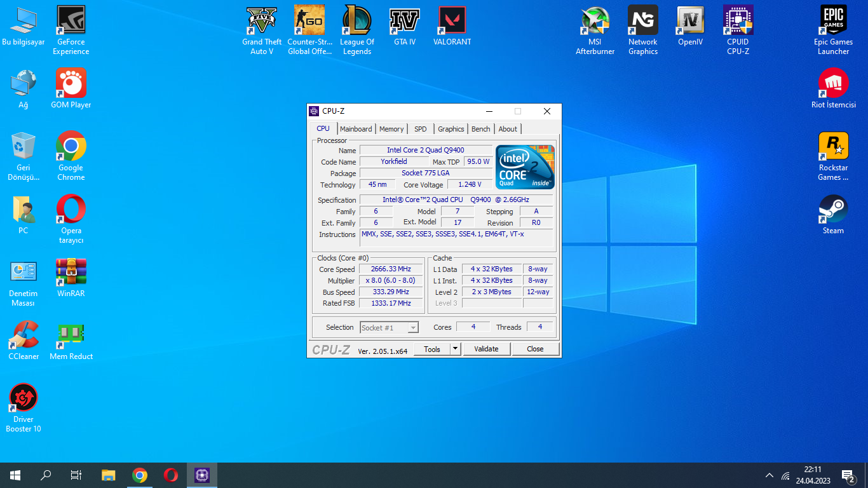Select the Rockstar Games desktop shortcut

[x=834, y=156]
